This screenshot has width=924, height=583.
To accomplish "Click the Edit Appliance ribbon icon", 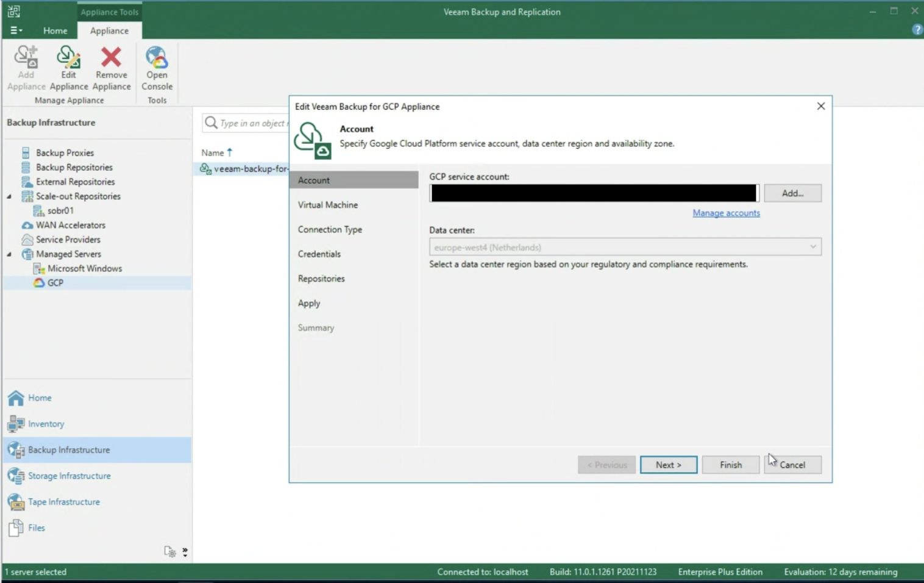I will point(68,57).
